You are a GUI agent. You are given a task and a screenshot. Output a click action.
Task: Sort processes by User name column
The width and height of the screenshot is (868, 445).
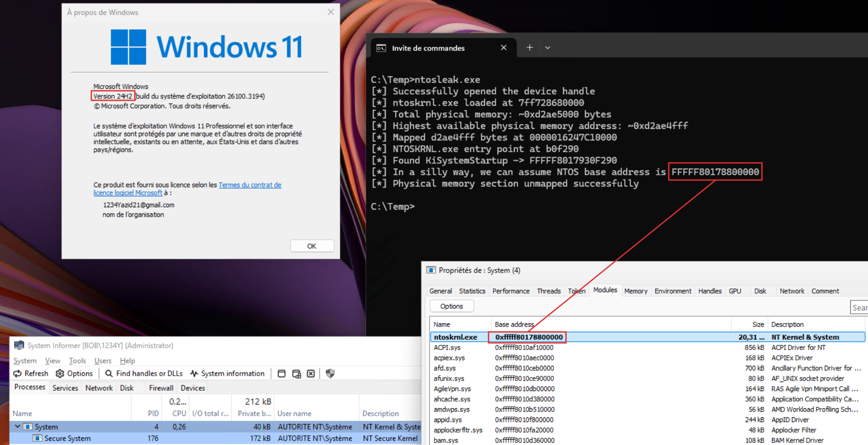click(316, 413)
